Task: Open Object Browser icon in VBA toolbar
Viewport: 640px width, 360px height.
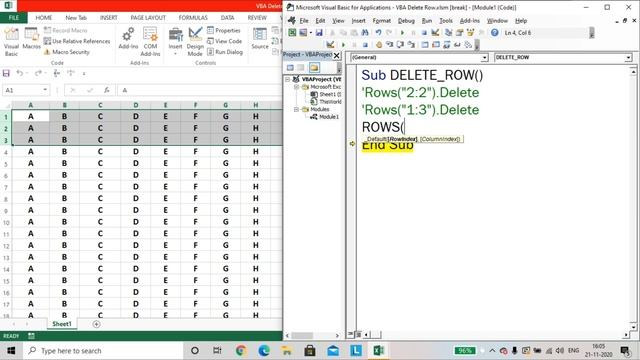Action: [x=471, y=33]
